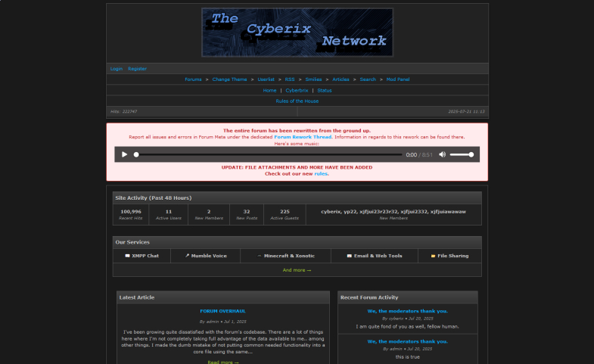This screenshot has width=594, height=364.
Task: Click 'I am quite fond of you' post text
Action: pos(408,326)
